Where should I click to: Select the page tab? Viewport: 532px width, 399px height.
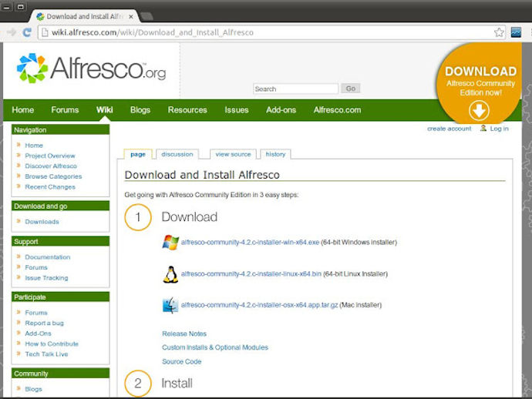[138, 154]
